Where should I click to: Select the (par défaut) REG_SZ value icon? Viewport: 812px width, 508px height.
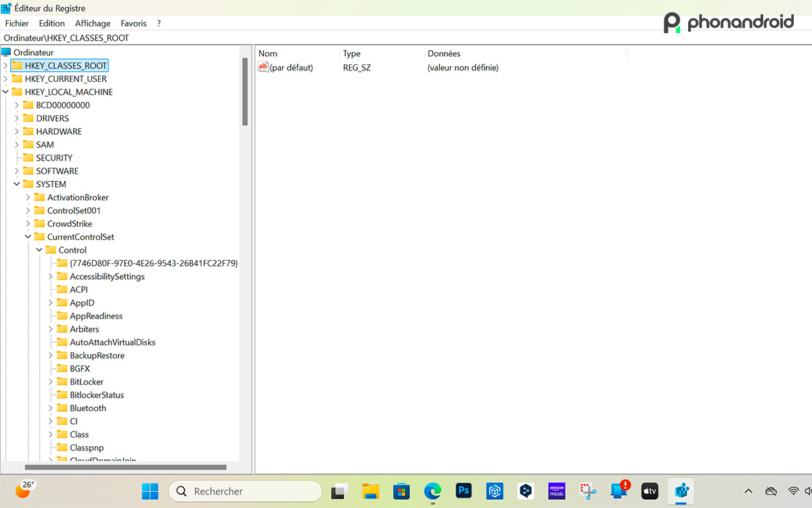(x=263, y=67)
